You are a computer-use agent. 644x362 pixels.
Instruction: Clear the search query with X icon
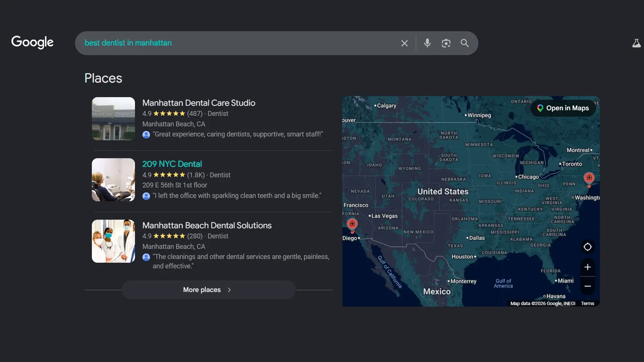404,43
